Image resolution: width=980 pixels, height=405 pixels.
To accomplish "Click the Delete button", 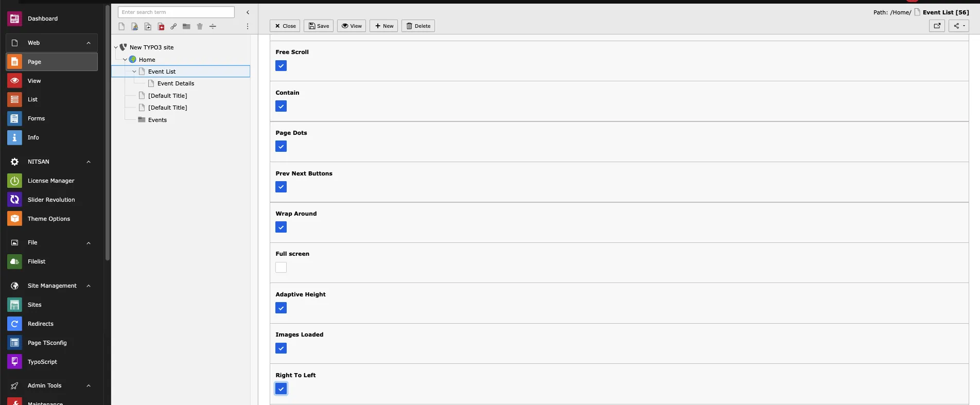I will 418,26.
